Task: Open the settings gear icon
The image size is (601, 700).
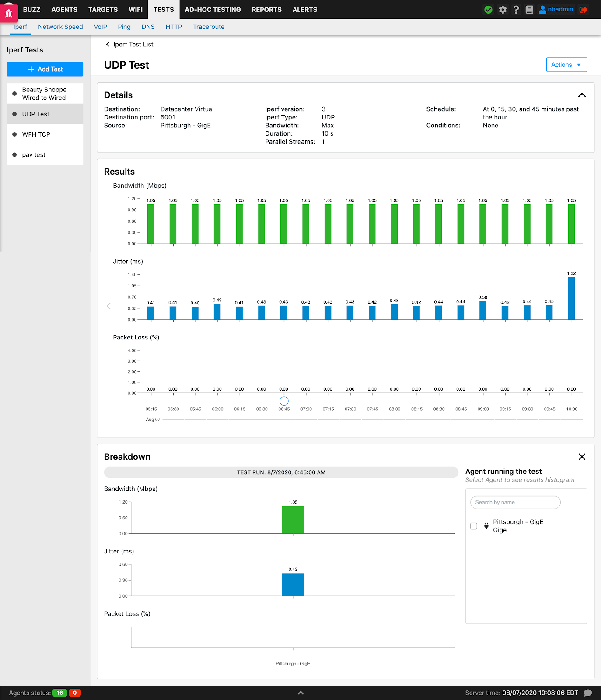Action: [503, 10]
